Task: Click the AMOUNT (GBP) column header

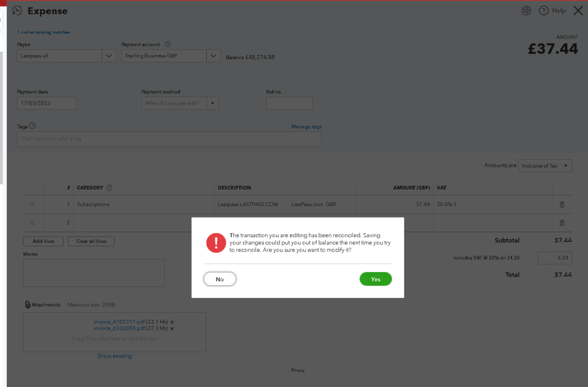Action: point(411,188)
